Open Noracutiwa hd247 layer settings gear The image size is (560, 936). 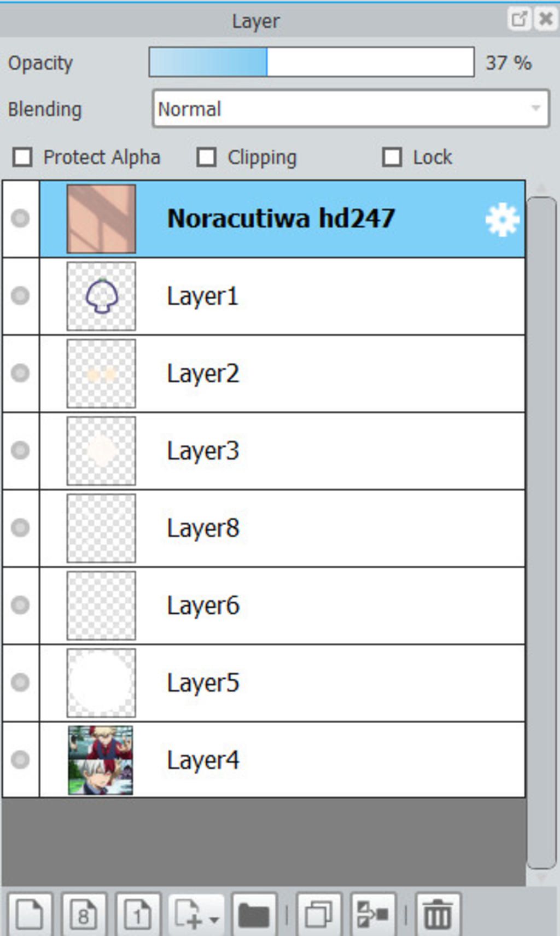pyautogui.click(x=501, y=220)
